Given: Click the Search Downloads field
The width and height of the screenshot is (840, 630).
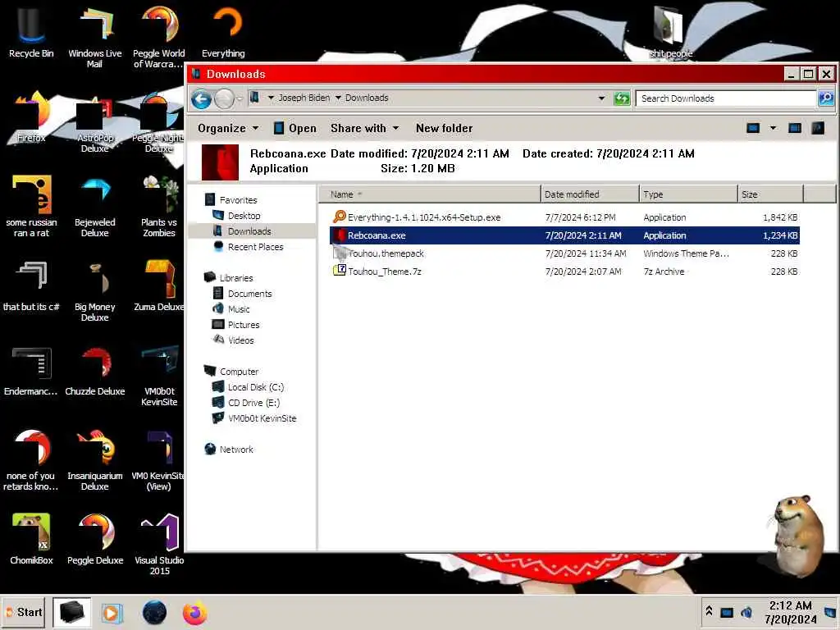Looking at the screenshot, I should [x=726, y=98].
